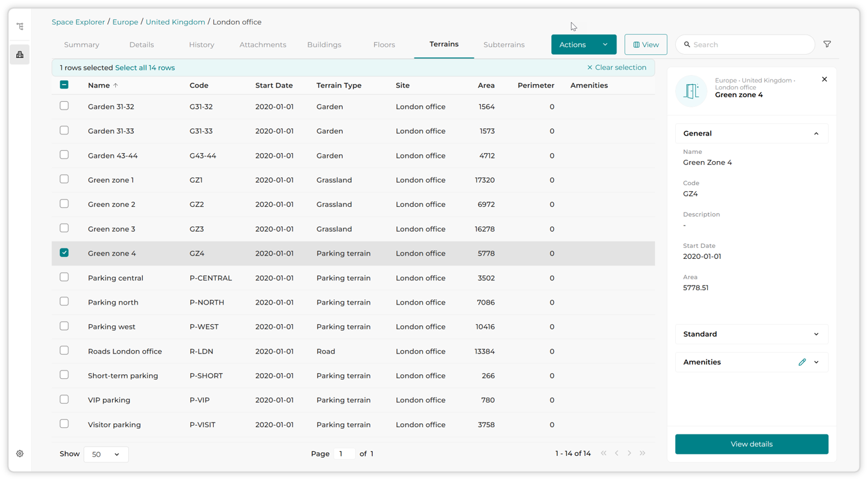Open the Buildings tab
This screenshot has height=480, width=868.
click(324, 45)
